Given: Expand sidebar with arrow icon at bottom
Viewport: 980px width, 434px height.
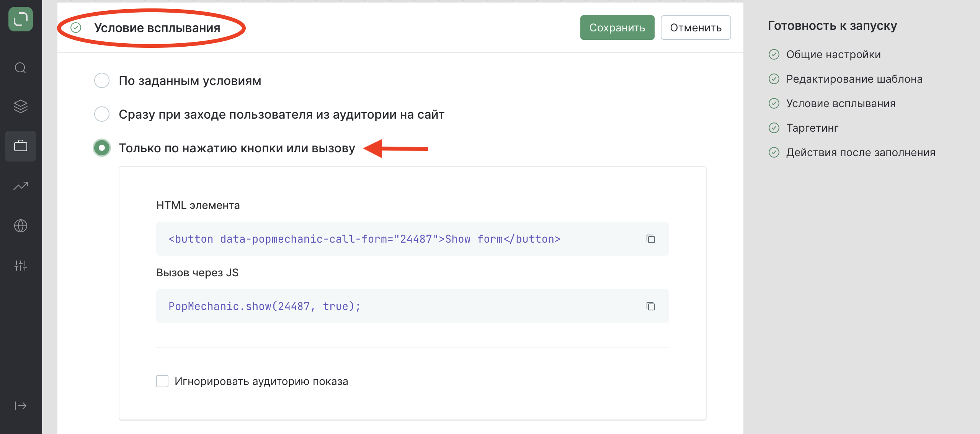Looking at the screenshot, I should (21, 406).
